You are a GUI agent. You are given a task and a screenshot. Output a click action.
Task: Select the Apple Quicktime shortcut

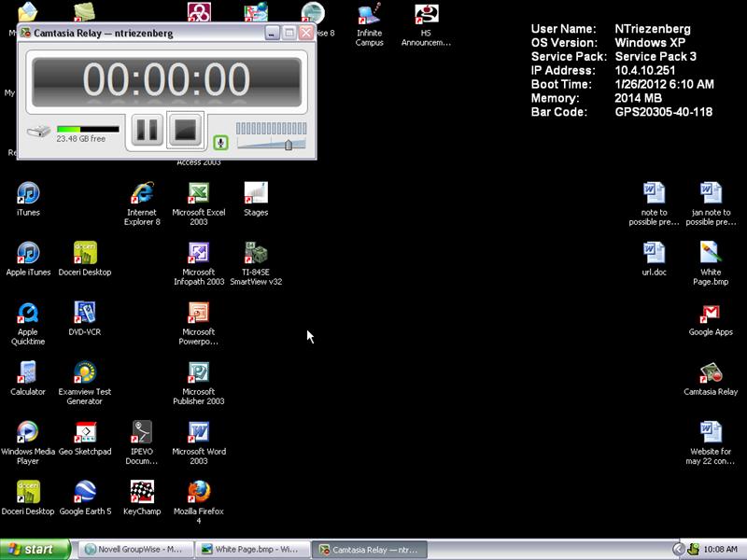coord(28,324)
